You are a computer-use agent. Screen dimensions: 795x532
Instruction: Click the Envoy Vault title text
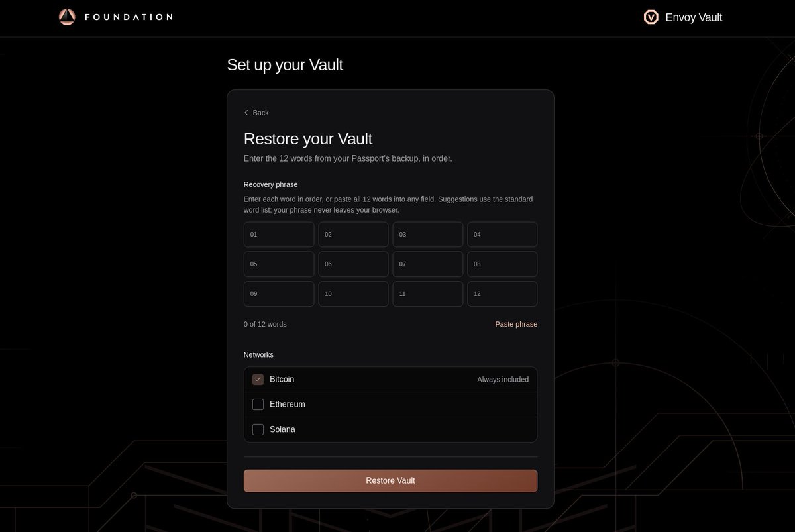coord(694,17)
